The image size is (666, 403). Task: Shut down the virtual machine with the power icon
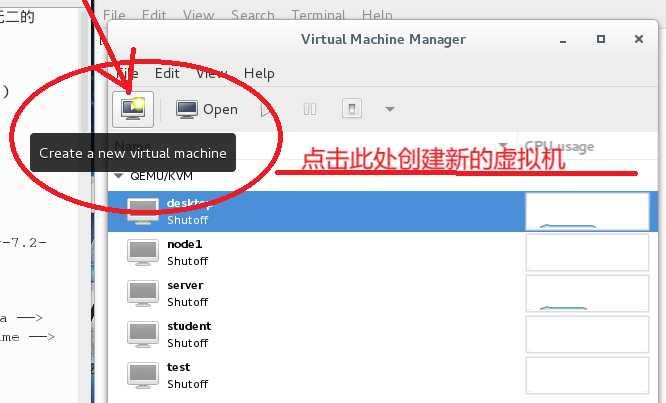[x=352, y=109]
